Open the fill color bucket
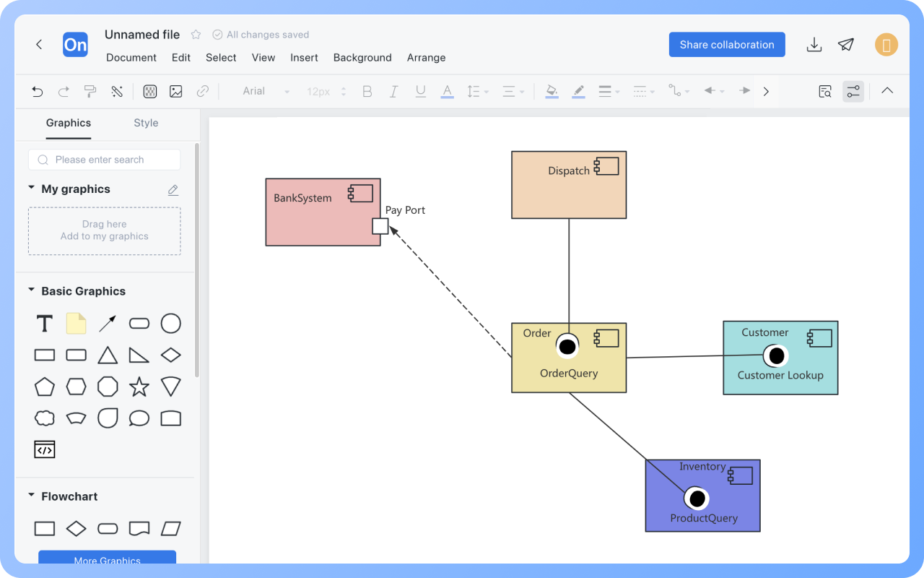This screenshot has width=924, height=578. pyautogui.click(x=552, y=92)
